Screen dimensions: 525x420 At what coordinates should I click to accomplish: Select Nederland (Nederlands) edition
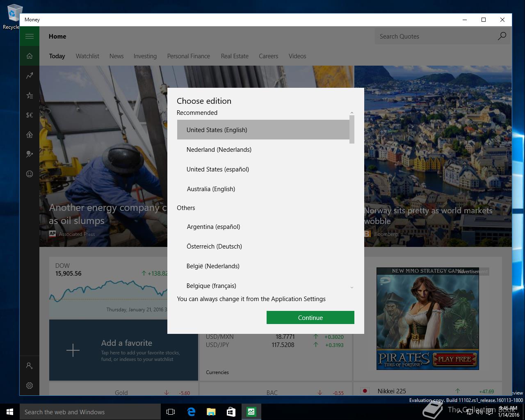(263, 149)
